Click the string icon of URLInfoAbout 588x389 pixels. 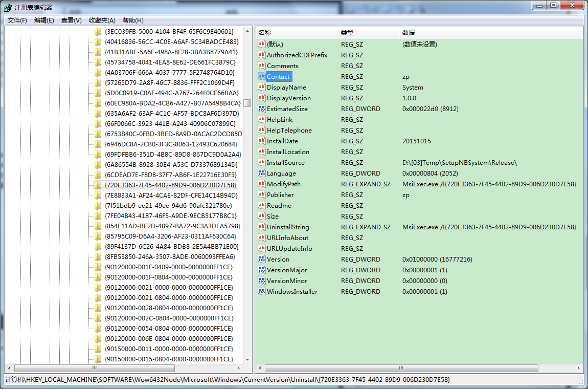262,238
